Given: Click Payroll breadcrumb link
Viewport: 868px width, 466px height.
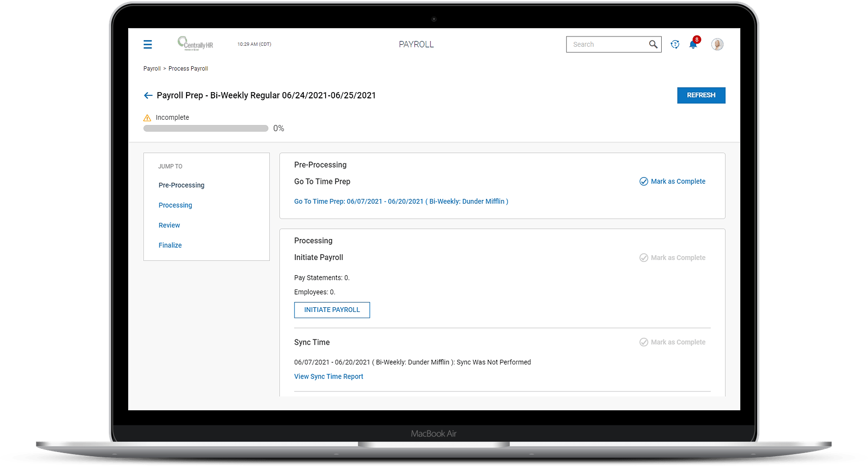Looking at the screenshot, I should pyautogui.click(x=152, y=69).
